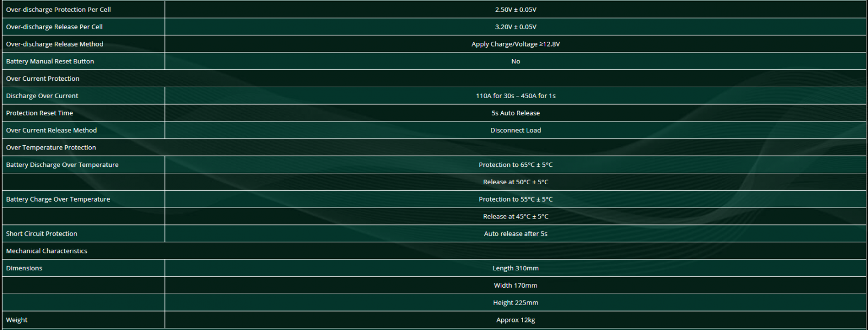Click the 5s Auto Release value
This screenshot has width=868, height=330.
tap(515, 113)
